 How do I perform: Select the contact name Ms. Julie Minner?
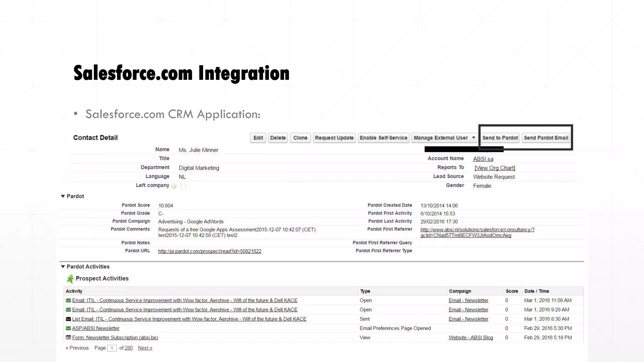[x=198, y=150]
